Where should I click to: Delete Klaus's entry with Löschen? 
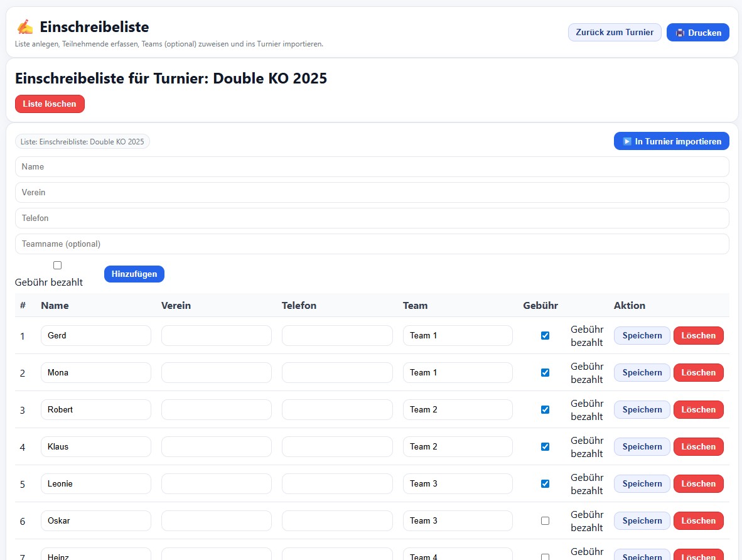pos(698,447)
